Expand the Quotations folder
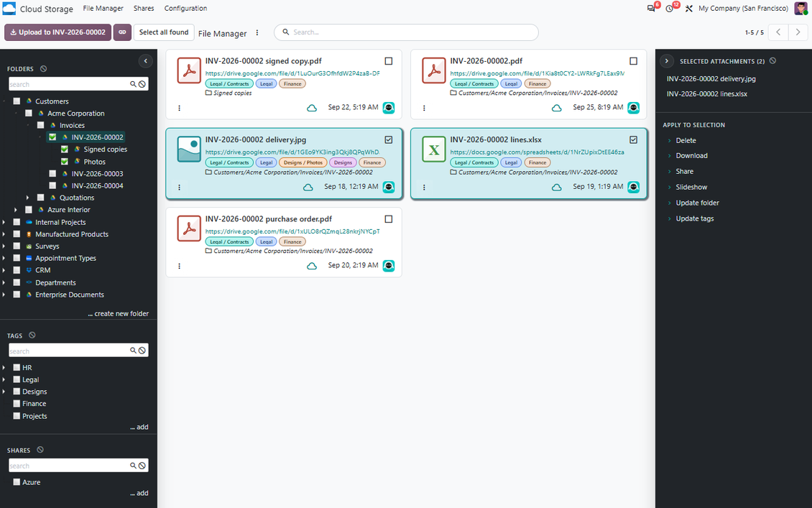The image size is (812, 508). [x=28, y=198]
